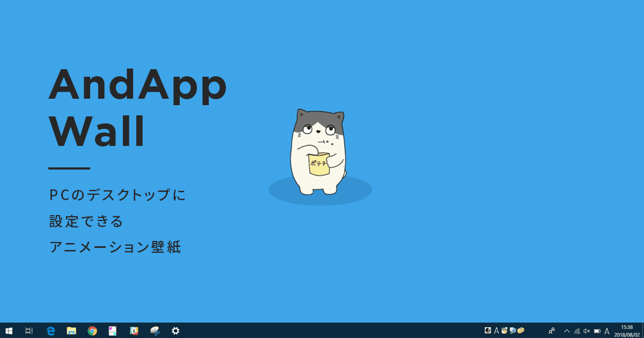
Task: Open People from the system tray
Action: pyautogui.click(x=551, y=330)
